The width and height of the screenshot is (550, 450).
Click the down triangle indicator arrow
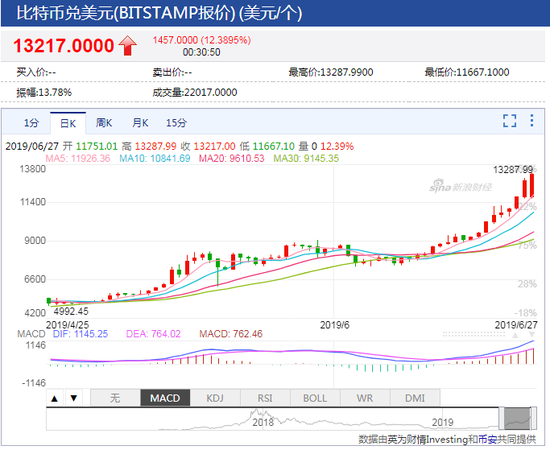click(x=73, y=398)
